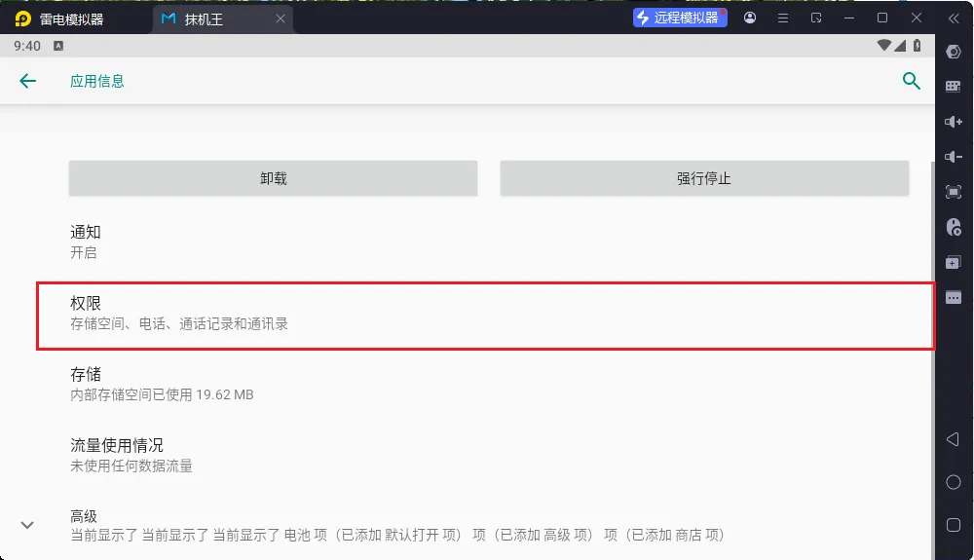The width and height of the screenshot is (974, 560).
Task: Click the volume down sidebar icon
Action: (x=954, y=157)
